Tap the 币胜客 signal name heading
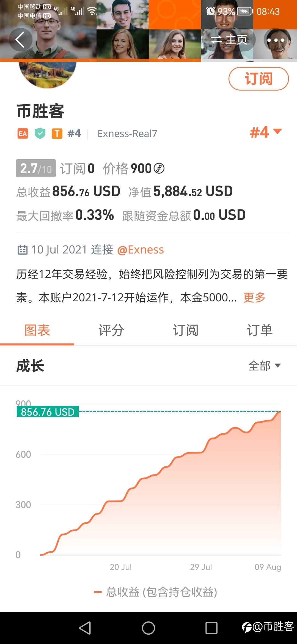Viewport: 297px width, 644px height. coord(40,111)
